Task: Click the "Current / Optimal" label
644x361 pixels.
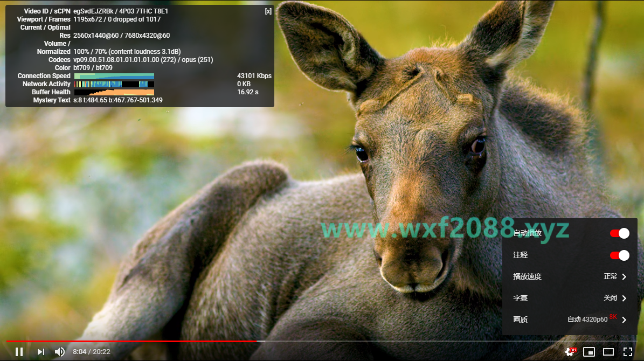Action: (x=45, y=27)
